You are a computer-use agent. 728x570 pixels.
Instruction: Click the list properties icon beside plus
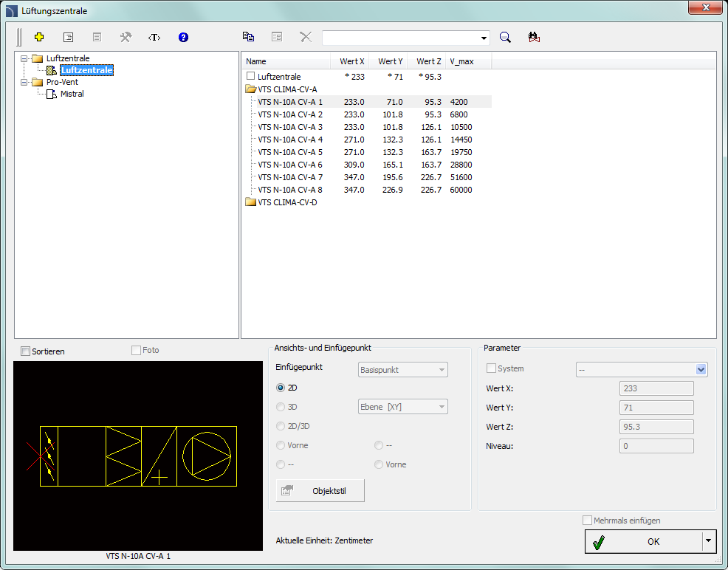[68, 37]
